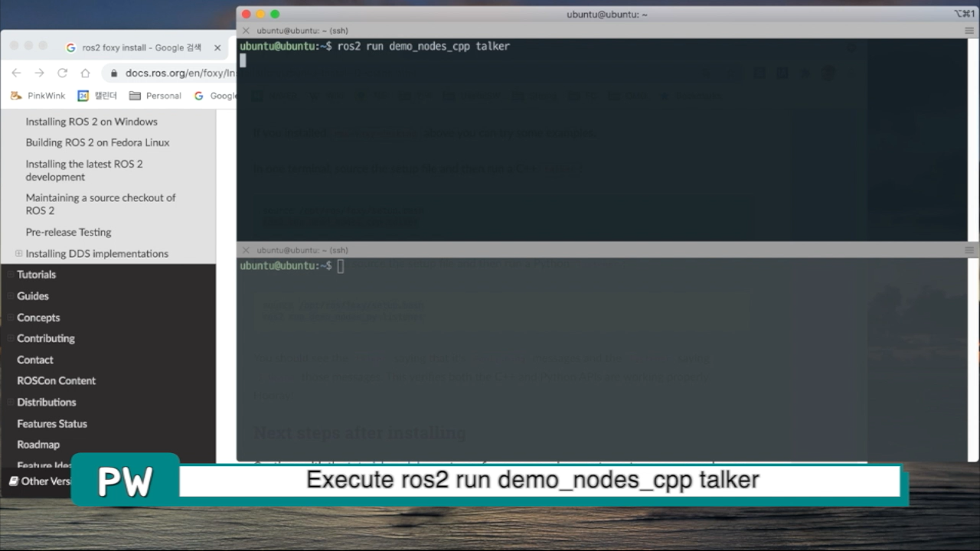The width and height of the screenshot is (980, 551).
Task: Open the hamburger menu of the upper terminal pane
Action: (969, 31)
